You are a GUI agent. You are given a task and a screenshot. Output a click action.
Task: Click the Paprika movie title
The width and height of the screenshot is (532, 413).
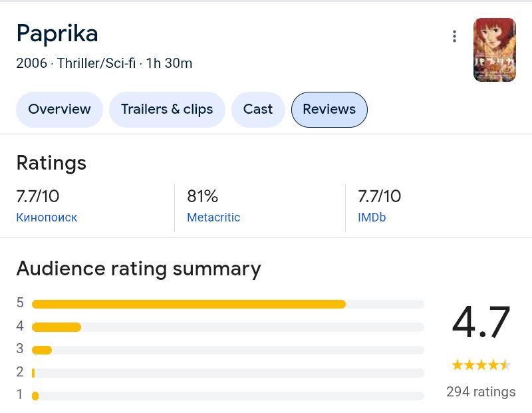point(57,33)
